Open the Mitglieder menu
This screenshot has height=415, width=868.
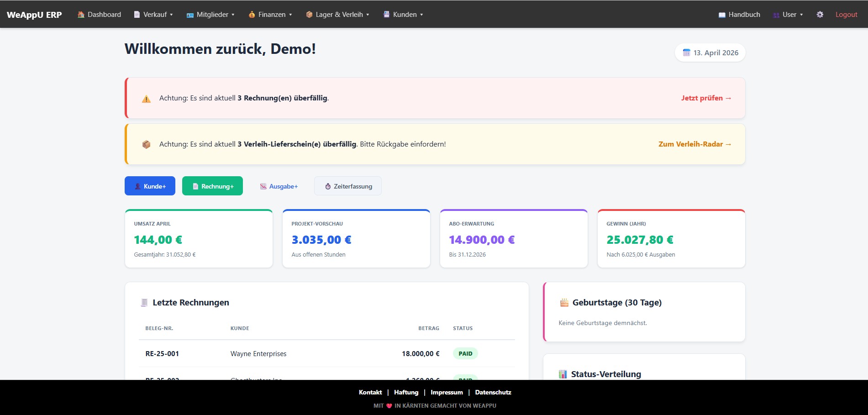tap(210, 15)
